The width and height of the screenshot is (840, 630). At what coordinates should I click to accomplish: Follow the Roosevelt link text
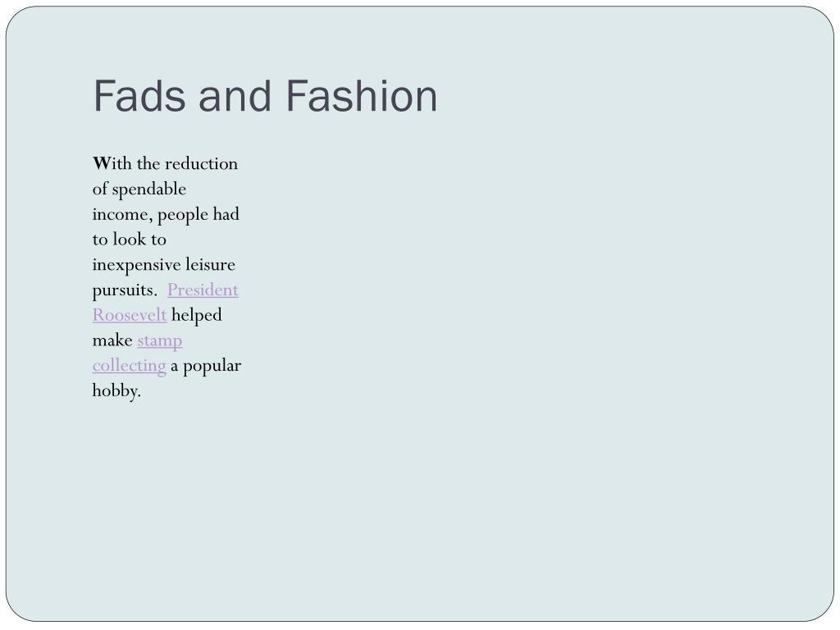click(x=130, y=315)
